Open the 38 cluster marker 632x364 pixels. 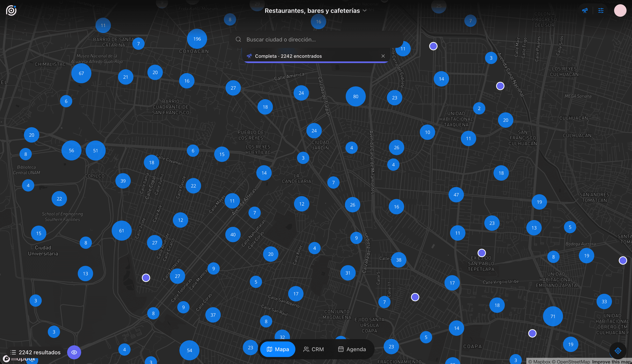(399, 260)
